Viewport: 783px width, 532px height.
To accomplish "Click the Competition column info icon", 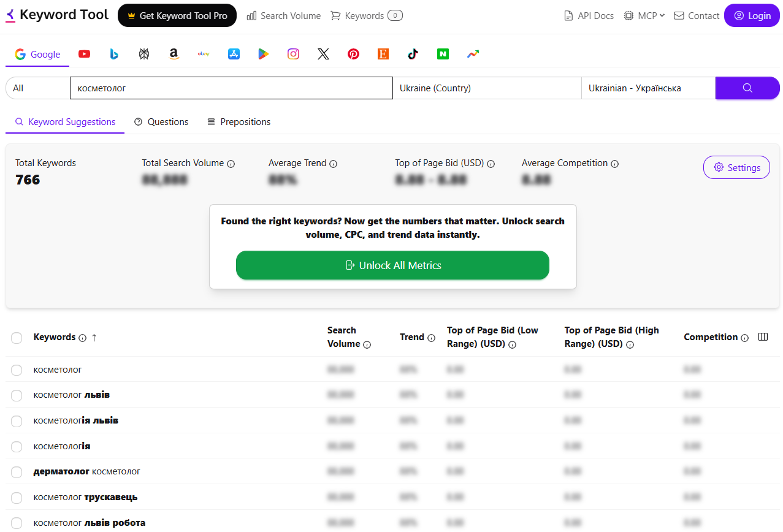I will click(x=745, y=338).
